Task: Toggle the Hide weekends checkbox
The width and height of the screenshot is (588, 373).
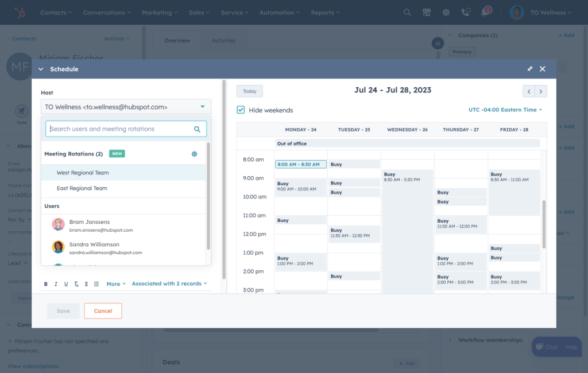Action: pos(241,110)
